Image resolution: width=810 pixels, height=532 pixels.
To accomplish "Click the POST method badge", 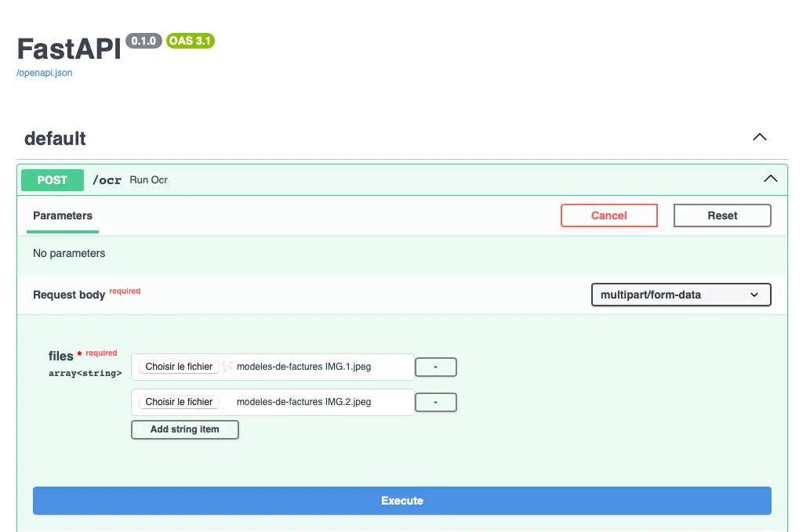I will point(53,180).
